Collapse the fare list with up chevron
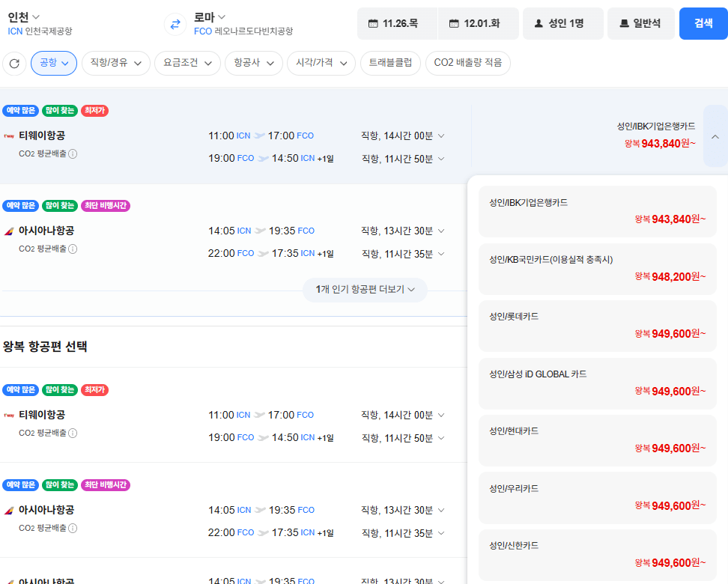The width and height of the screenshot is (728, 584). (715, 136)
